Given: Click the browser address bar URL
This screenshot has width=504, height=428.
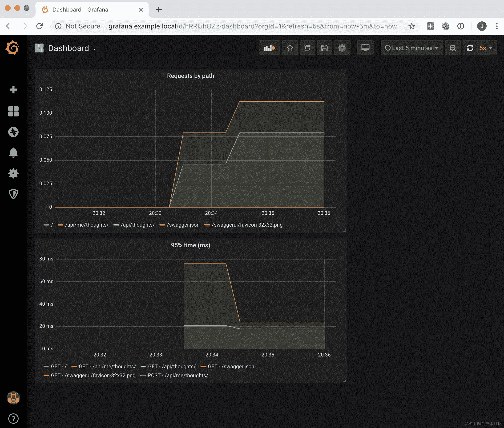Looking at the screenshot, I should click(x=253, y=26).
